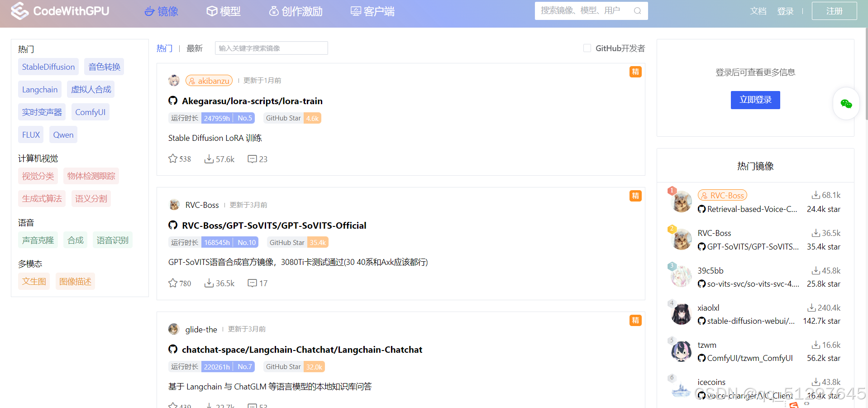Select the 语义分割 tag
Screen dimensions: 868x408
click(x=91, y=198)
